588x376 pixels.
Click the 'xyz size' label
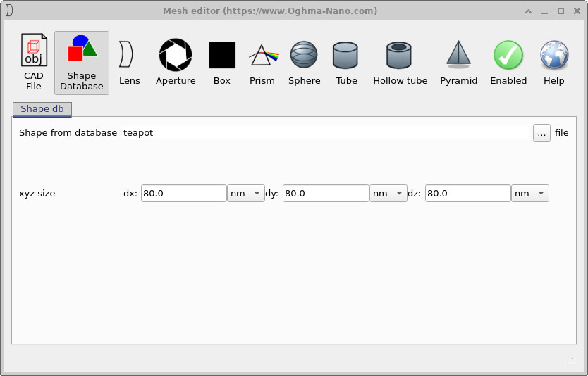[x=37, y=194]
